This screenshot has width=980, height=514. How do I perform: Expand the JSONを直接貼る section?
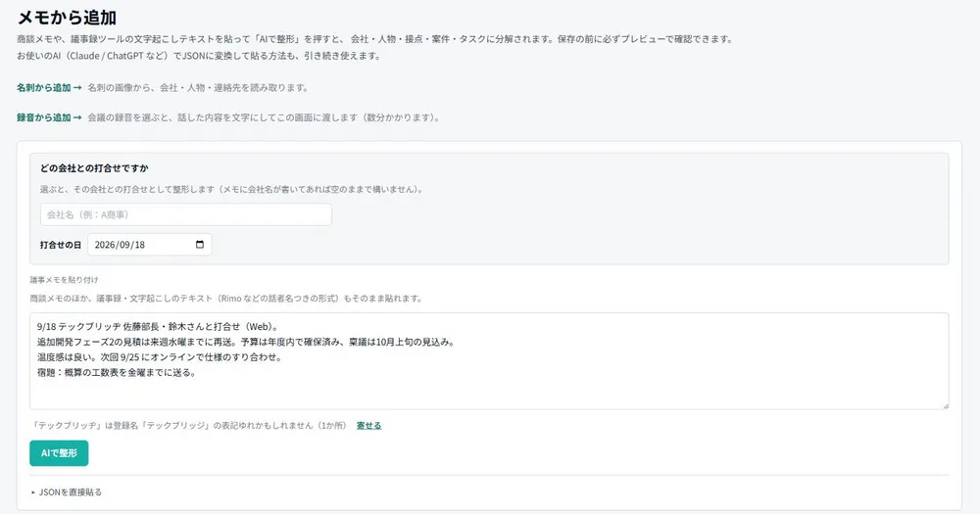tap(67, 492)
